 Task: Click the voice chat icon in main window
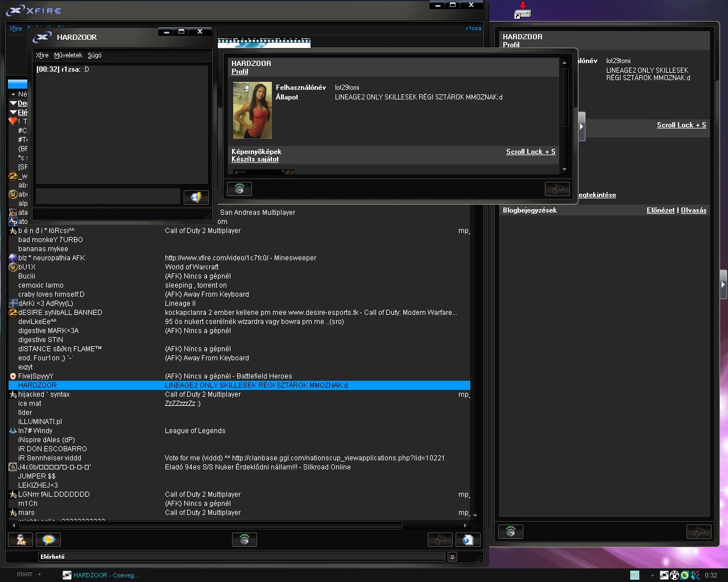pyautogui.click(x=245, y=539)
